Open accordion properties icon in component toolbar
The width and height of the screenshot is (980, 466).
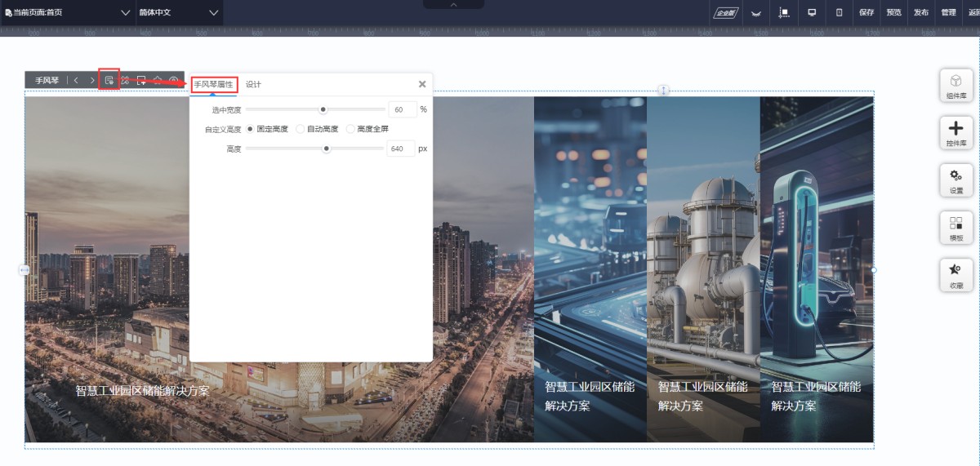coord(109,80)
